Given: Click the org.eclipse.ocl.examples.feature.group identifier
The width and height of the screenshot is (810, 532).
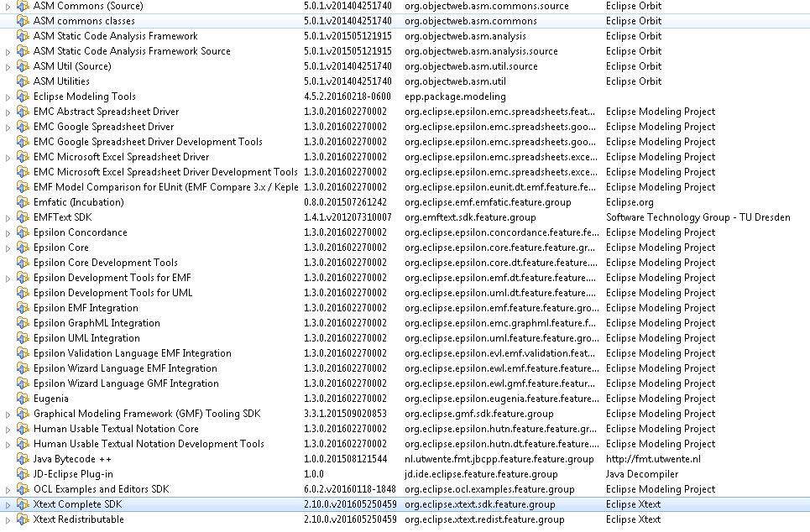Looking at the screenshot, I should pyautogui.click(x=489, y=489).
